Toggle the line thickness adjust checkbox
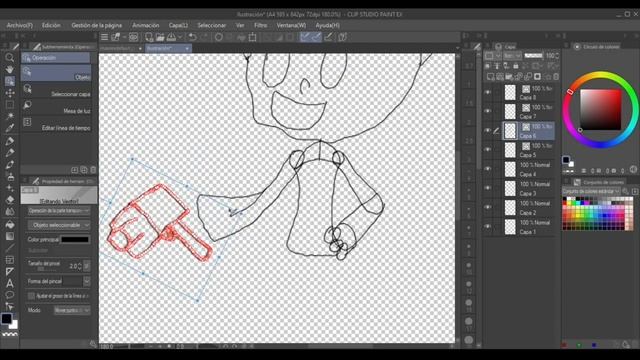This screenshot has height=360, width=640. [x=31, y=296]
